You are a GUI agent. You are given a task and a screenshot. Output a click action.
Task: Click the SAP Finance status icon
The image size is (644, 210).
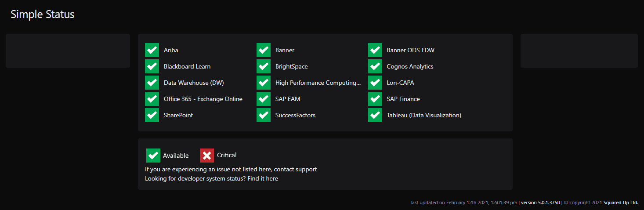tap(375, 99)
